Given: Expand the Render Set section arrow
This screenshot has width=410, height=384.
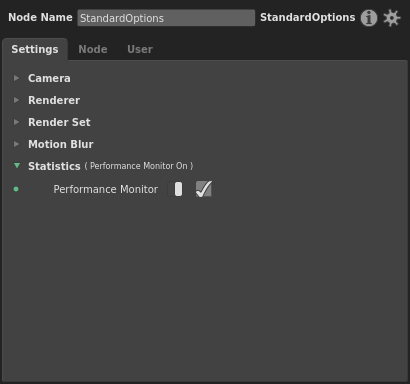Looking at the screenshot, I should point(16,122).
